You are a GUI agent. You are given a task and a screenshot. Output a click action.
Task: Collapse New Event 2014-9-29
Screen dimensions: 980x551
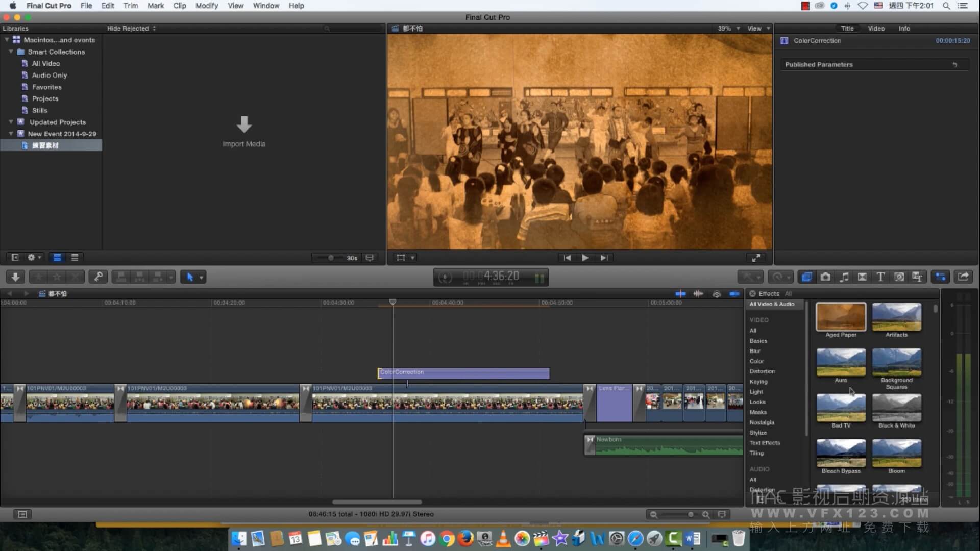[11, 134]
